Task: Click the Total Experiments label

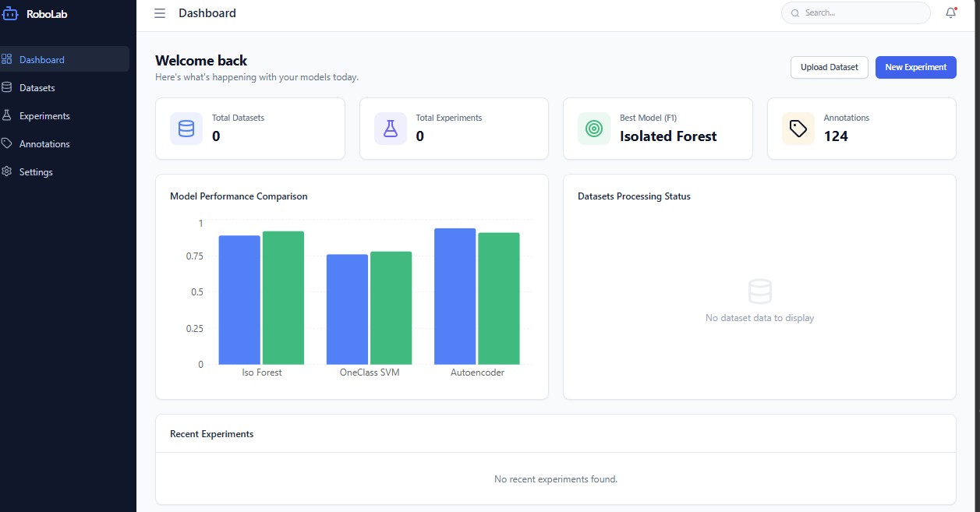Action: (x=449, y=118)
